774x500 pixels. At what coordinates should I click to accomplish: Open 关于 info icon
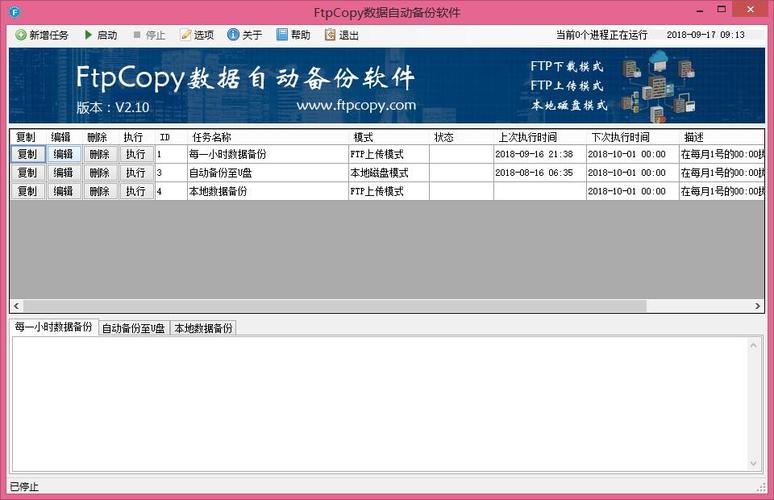pos(233,35)
